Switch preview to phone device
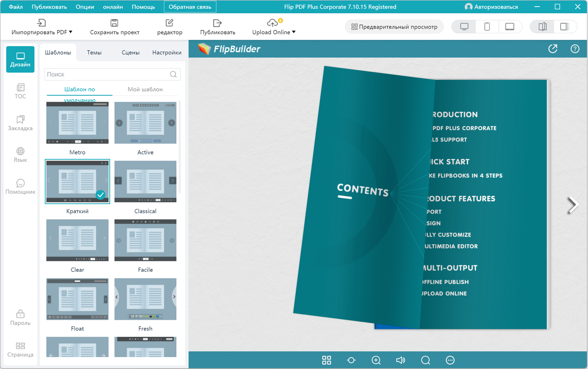588x369 pixels. click(487, 27)
